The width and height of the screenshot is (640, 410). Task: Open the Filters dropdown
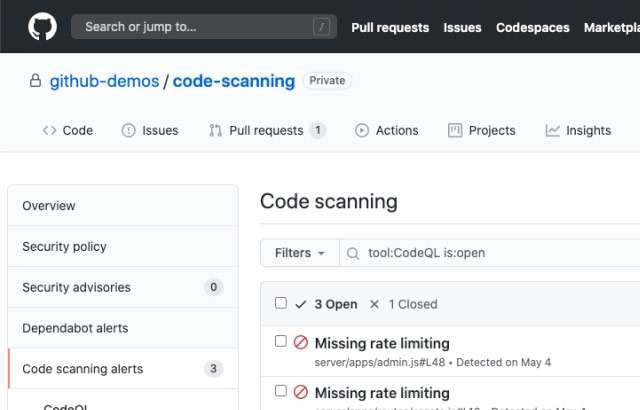click(300, 253)
